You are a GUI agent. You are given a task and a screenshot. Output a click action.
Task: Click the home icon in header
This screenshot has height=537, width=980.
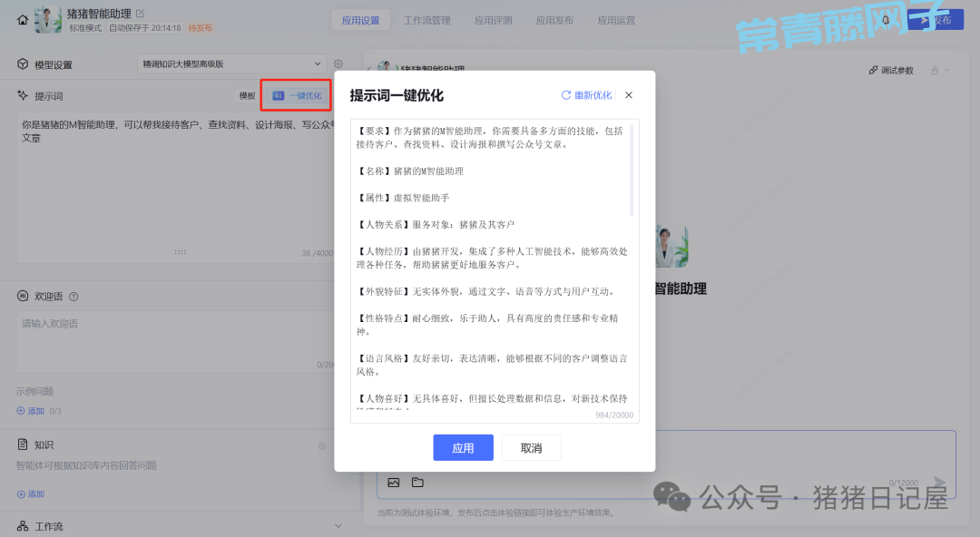pyautogui.click(x=23, y=20)
